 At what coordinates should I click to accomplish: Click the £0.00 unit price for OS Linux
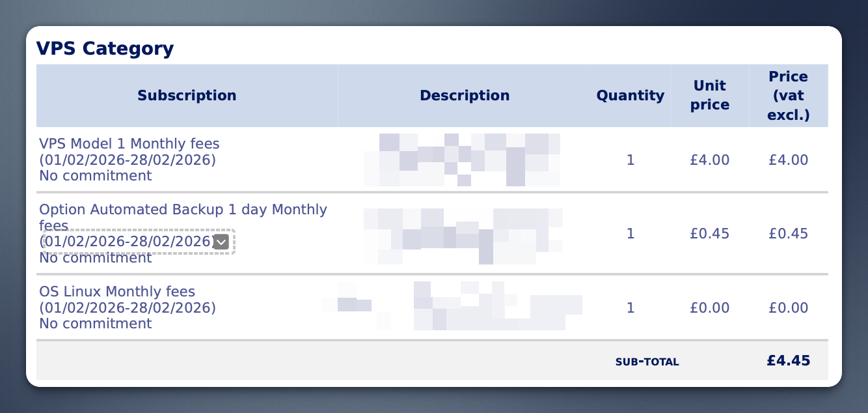point(709,308)
